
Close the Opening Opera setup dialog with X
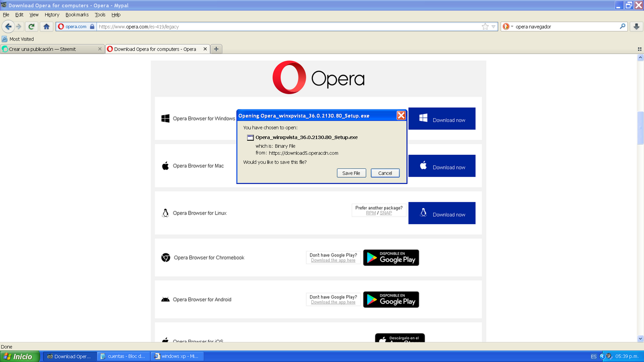401,116
